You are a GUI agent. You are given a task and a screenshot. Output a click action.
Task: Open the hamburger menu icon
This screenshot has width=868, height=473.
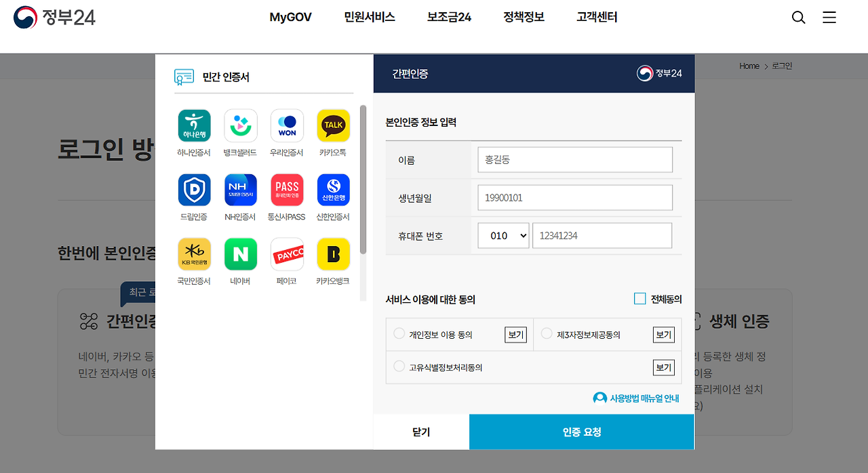point(829,18)
